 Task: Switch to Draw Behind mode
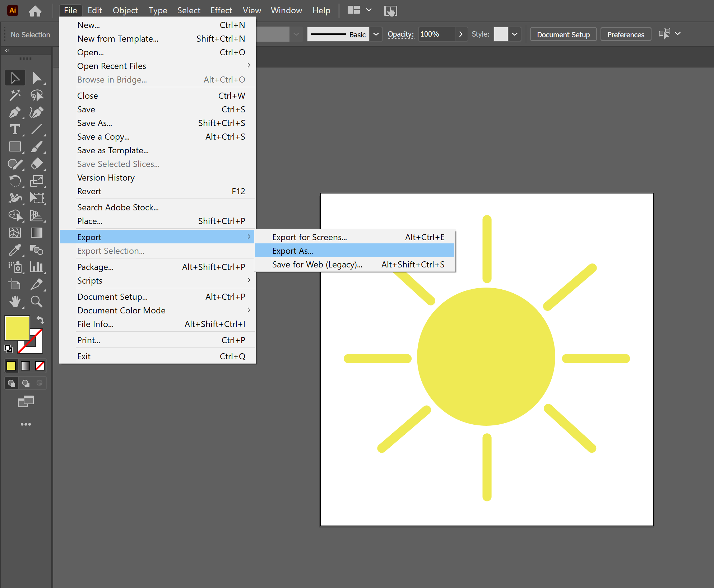25,383
